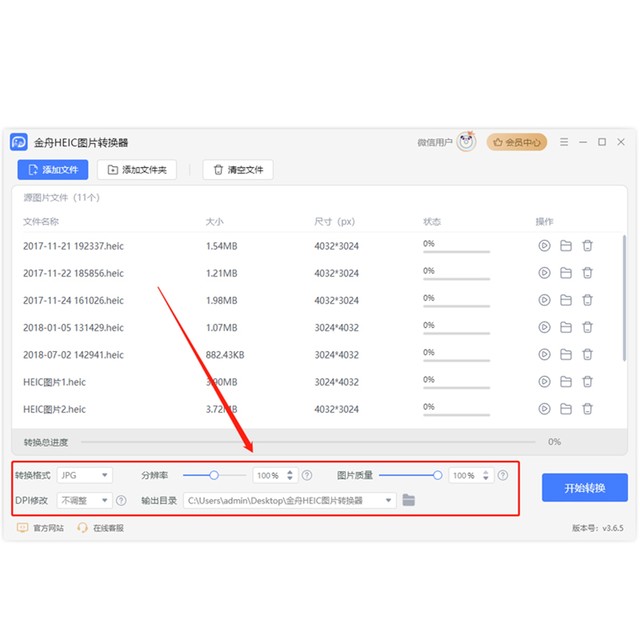Click the 文件名称 column header
This screenshot has height=640, width=640.
pos(41,222)
